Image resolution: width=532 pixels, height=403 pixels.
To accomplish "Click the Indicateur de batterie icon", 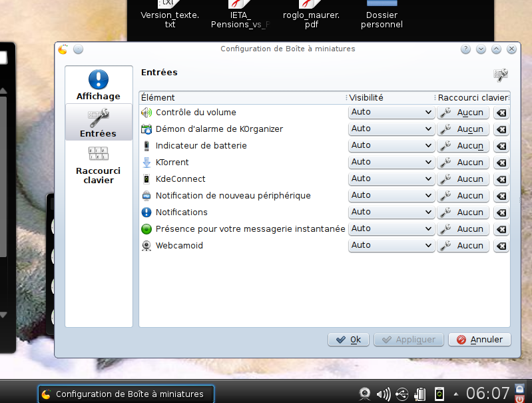I will (x=146, y=146).
